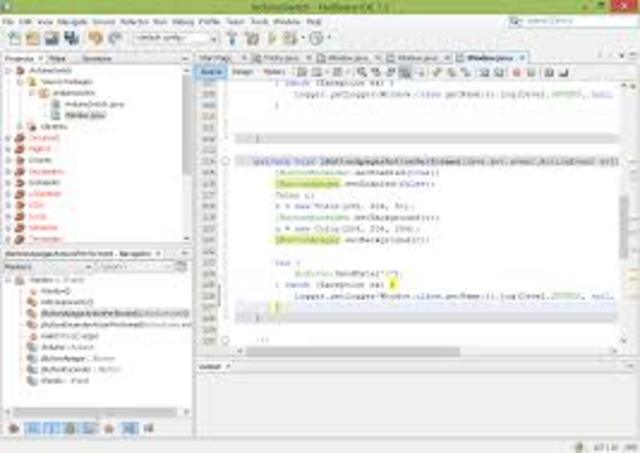The width and height of the screenshot is (640, 453).
Task: Select initComponents() in the Navigator
Action: (67, 302)
